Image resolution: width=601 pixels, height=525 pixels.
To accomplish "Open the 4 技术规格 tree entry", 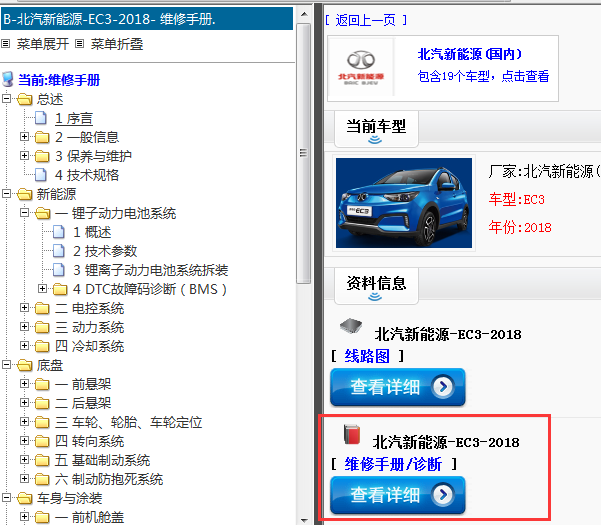I will (x=87, y=175).
